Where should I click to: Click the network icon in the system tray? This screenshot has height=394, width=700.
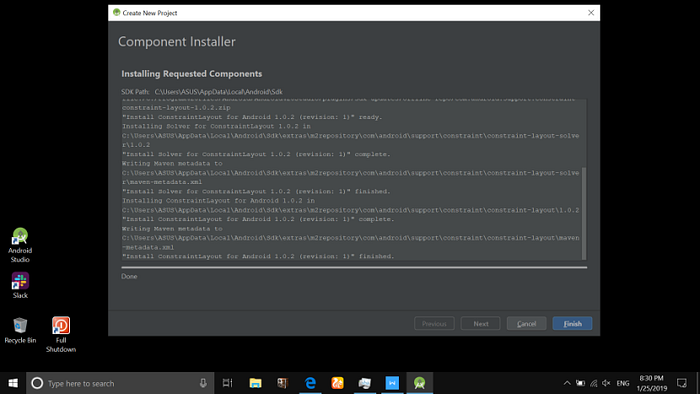593,383
